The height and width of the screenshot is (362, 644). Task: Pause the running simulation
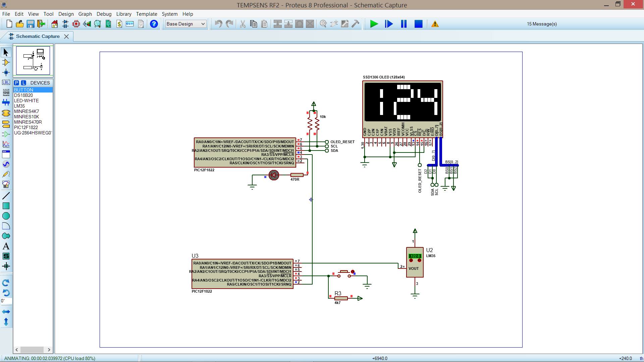coord(404,24)
